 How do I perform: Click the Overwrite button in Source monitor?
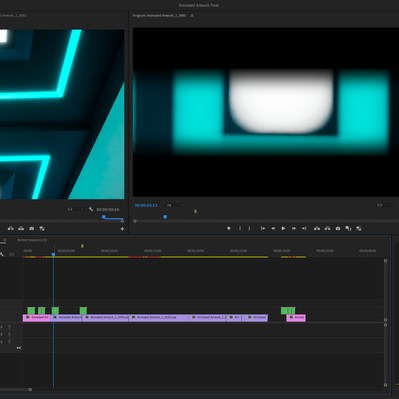click(x=21, y=228)
